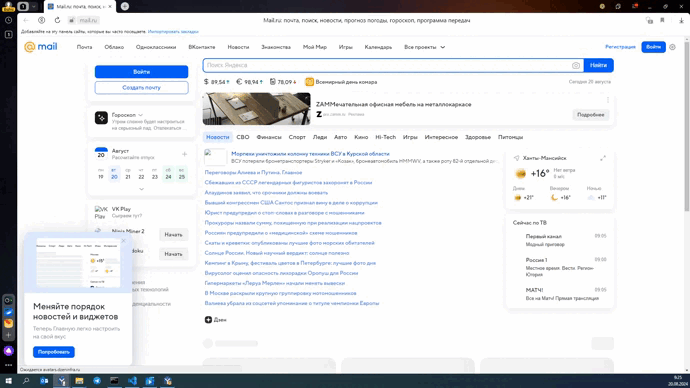Click Подробнее on the advertisement
This screenshot has height=388, width=690.
click(591, 115)
